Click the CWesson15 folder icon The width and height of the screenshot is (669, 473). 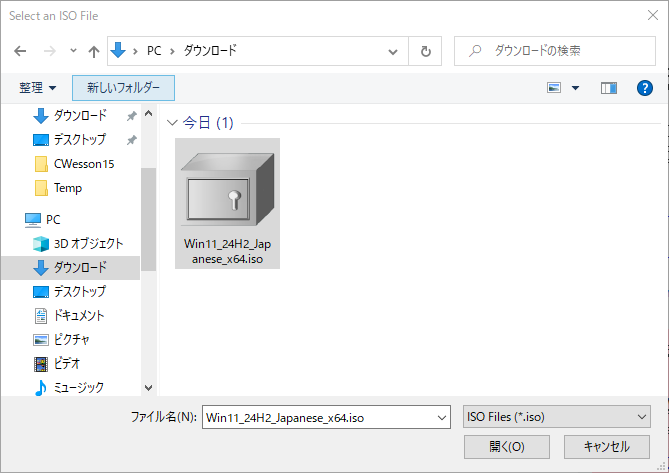pos(41,164)
